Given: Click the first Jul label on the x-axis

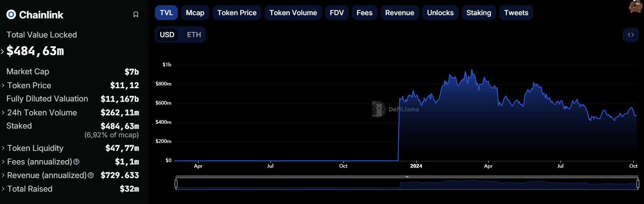Looking at the screenshot, I should (x=270, y=166).
